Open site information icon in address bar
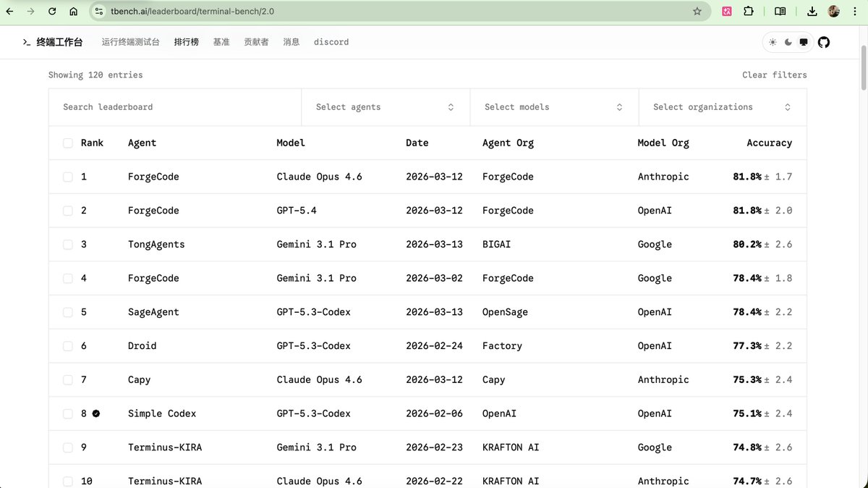This screenshot has height=488, width=868. click(x=100, y=12)
